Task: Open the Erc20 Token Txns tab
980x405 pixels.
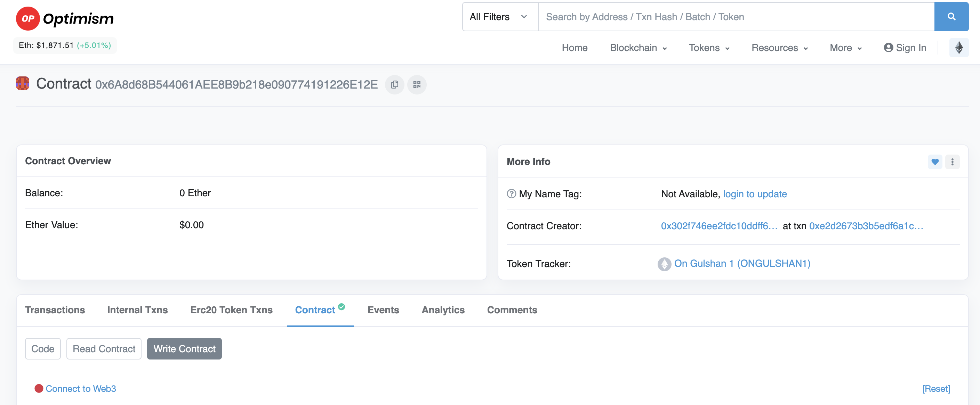Action: 231,310
